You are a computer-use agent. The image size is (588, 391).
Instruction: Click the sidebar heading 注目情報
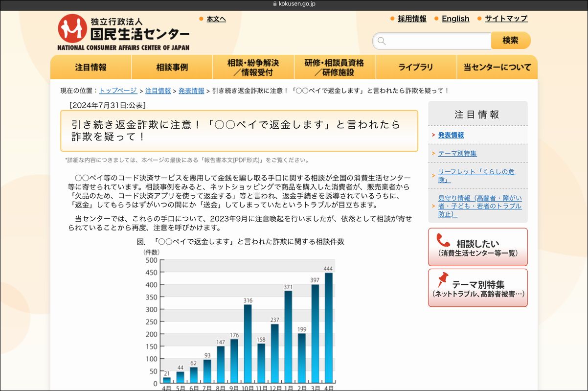click(477, 115)
